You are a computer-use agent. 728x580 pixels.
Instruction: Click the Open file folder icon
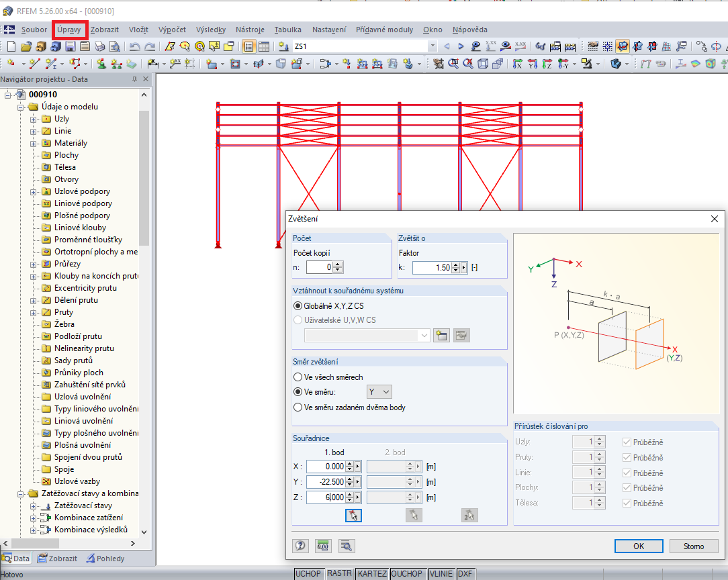tap(26, 46)
